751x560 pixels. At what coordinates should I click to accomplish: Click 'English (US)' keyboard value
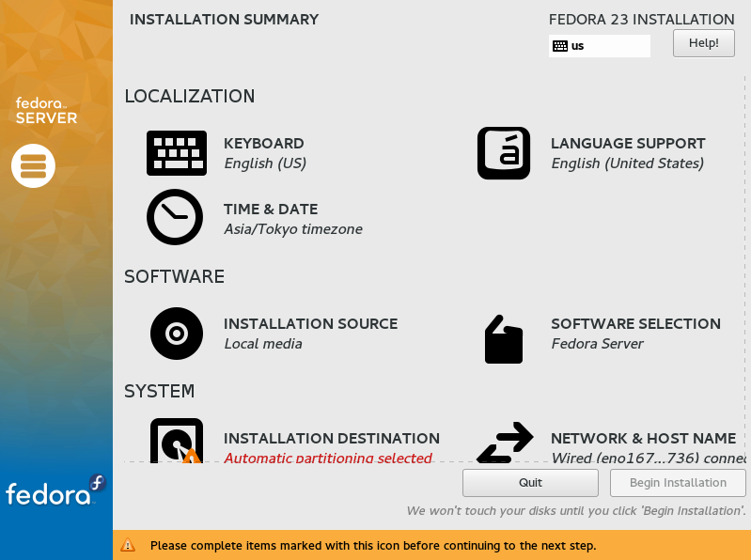point(265,163)
